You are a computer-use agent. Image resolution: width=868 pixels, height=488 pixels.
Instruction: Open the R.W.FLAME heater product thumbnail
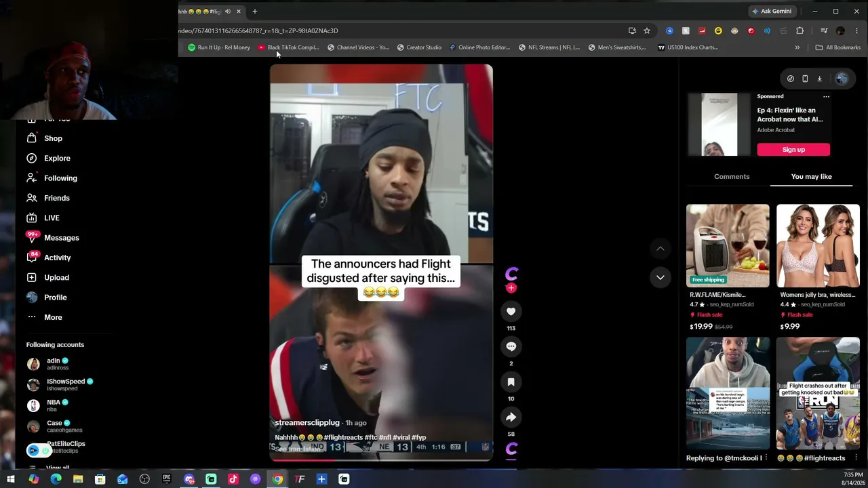pos(728,245)
